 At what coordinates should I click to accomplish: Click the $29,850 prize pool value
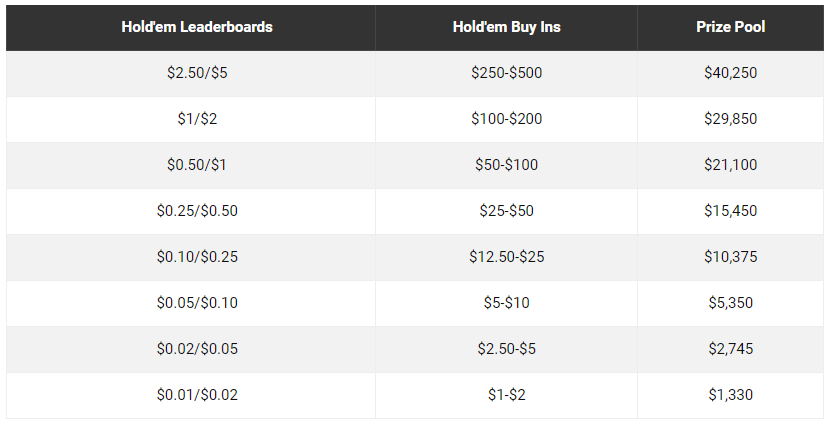pos(730,119)
